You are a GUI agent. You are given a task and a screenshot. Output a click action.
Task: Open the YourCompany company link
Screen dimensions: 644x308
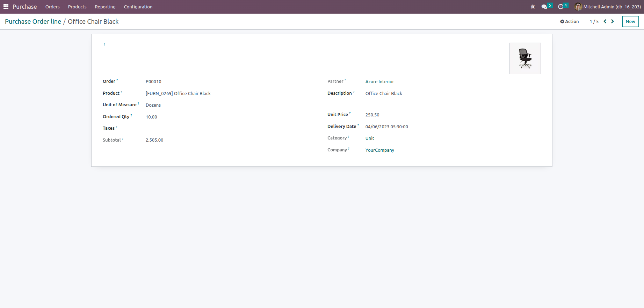click(380, 150)
